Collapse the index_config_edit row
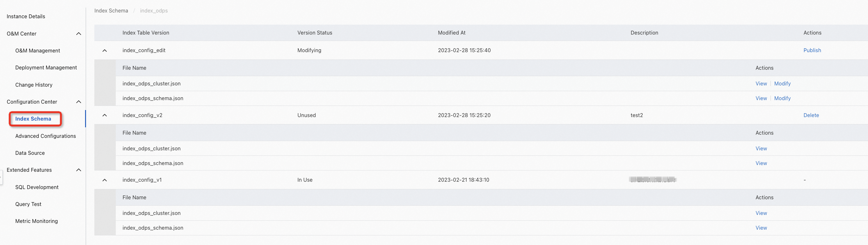This screenshot has width=868, height=245. pyautogui.click(x=105, y=51)
